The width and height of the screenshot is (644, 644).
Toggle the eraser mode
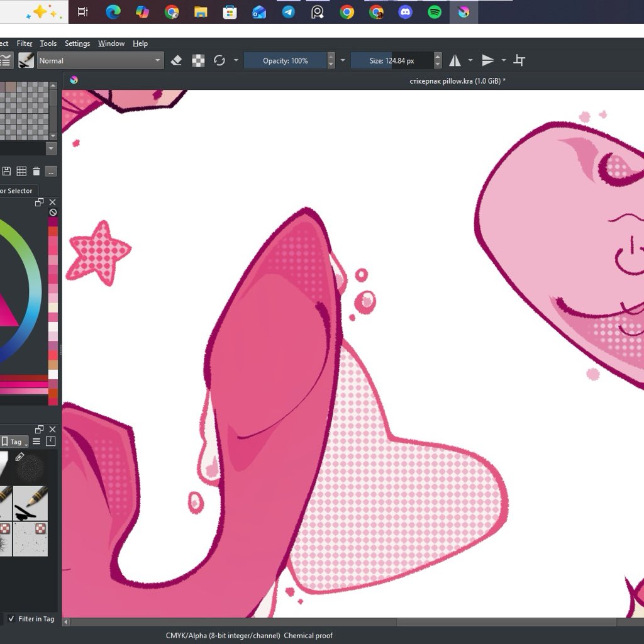[176, 61]
